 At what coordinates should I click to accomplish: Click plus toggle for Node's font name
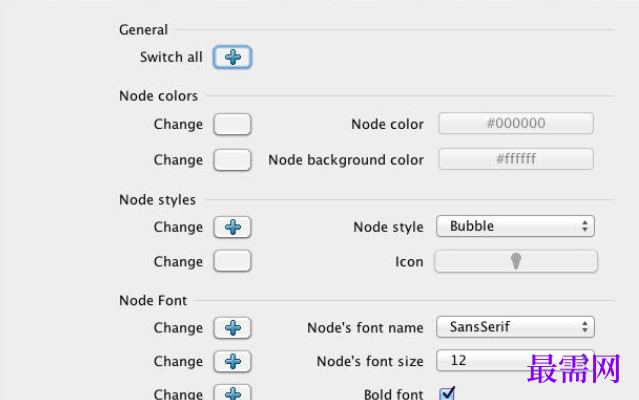pos(232,328)
